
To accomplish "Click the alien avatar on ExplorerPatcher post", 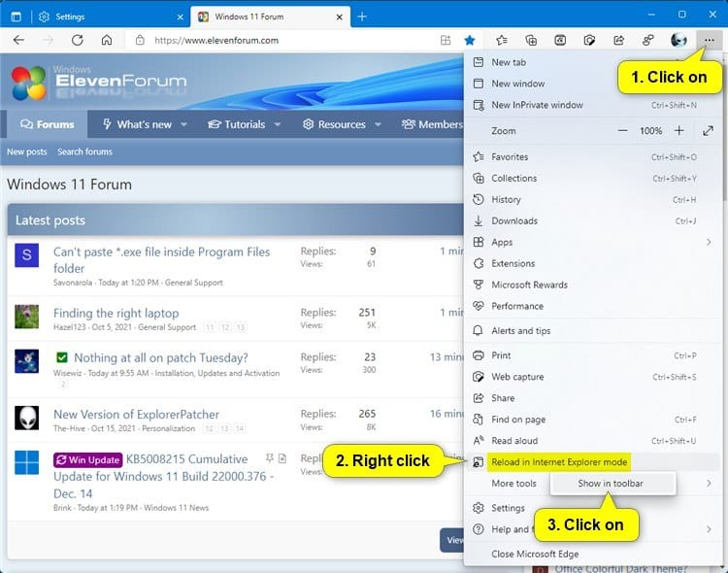I will click(x=27, y=418).
